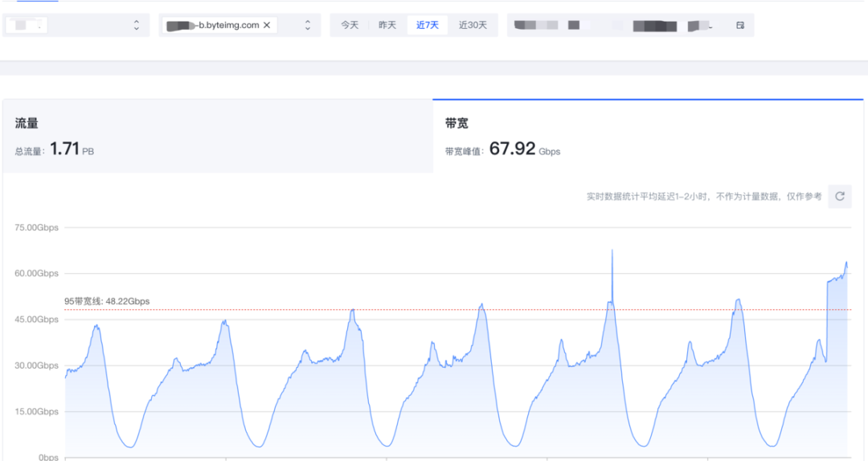Select the 今天 time range
This screenshot has width=868, height=461.
350,25
